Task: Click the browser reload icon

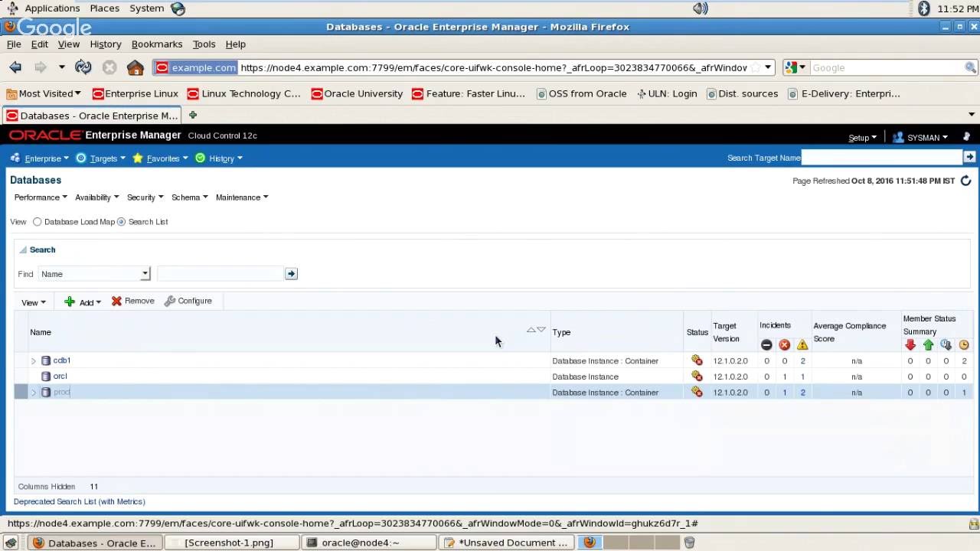Action: [83, 67]
